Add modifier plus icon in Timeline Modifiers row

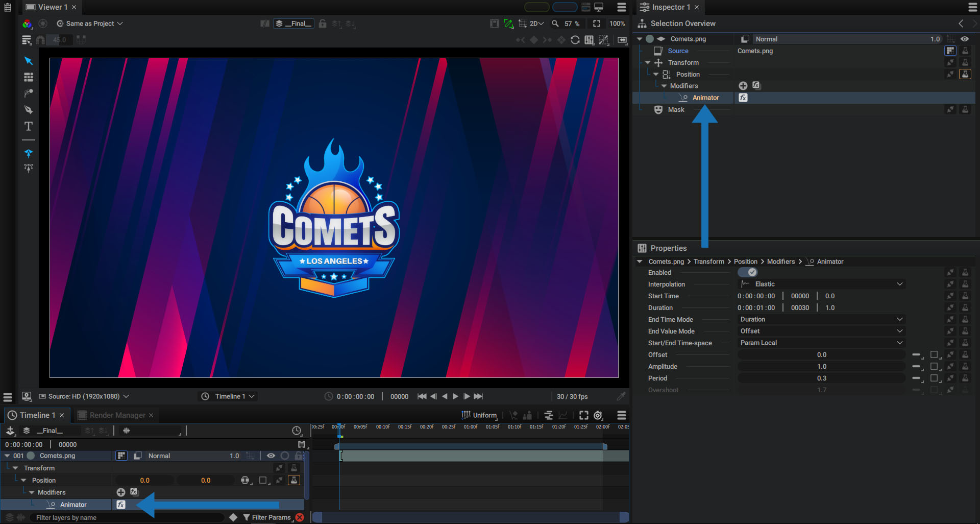(x=121, y=492)
